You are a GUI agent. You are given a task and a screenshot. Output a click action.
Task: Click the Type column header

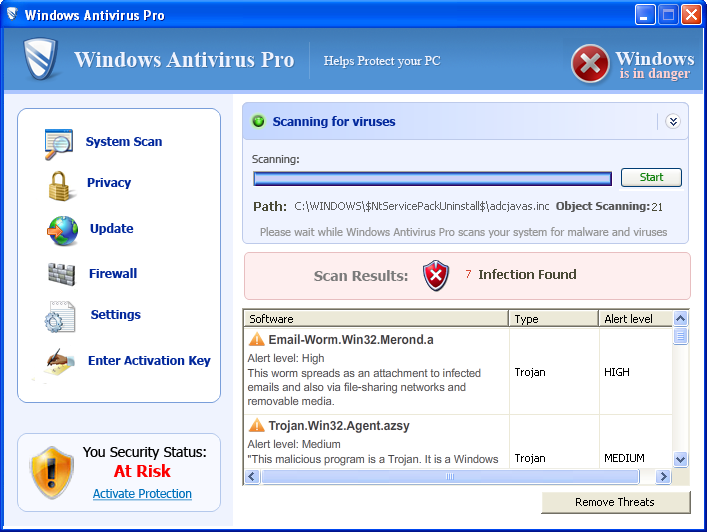[x=554, y=319]
